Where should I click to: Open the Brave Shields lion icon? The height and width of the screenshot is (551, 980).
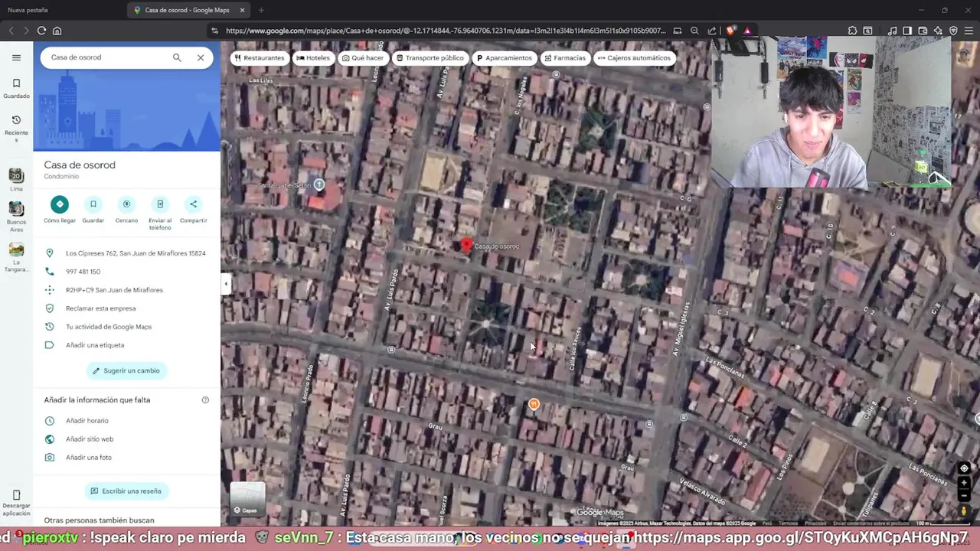730,31
